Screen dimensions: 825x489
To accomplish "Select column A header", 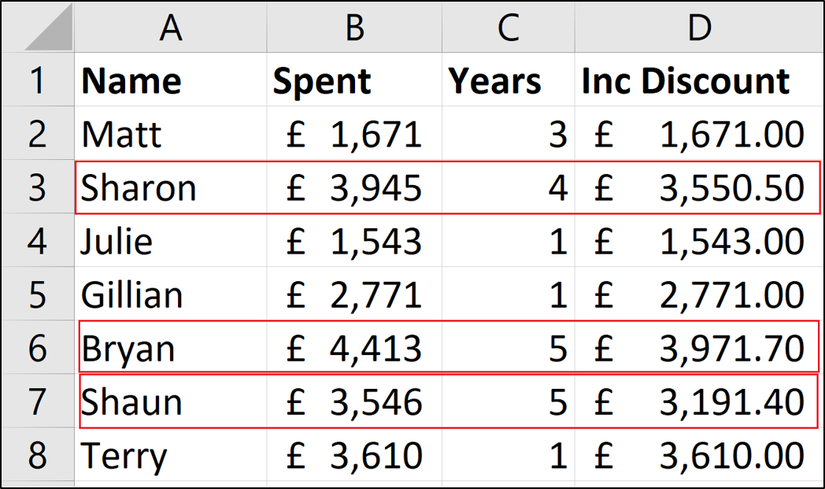I will pyautogui.click(x=170, y=30).
